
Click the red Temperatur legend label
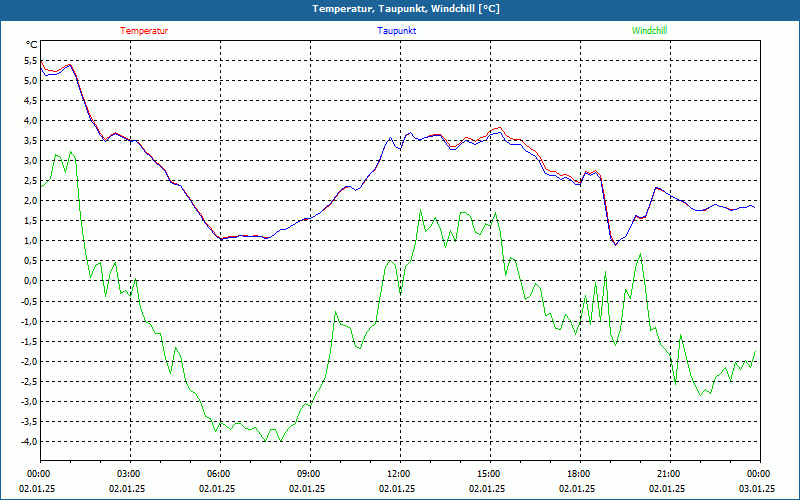click(144, 31)
